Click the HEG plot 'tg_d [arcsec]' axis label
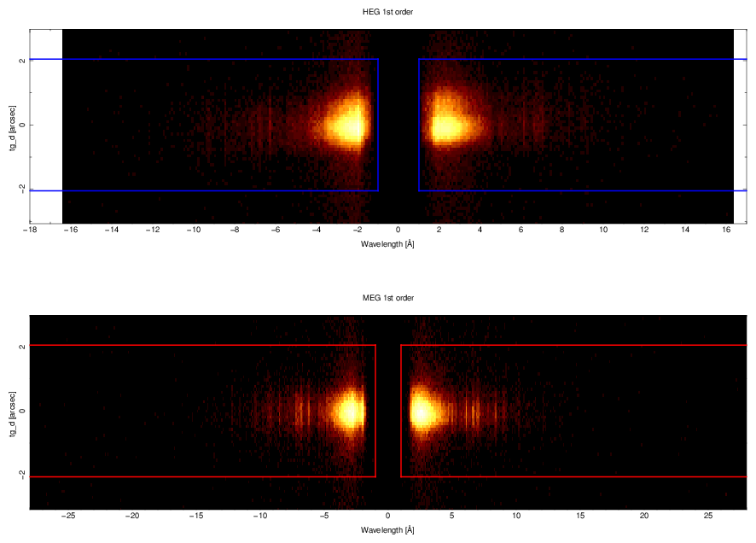This screenshot has height=543, width=756. (13, 127)
